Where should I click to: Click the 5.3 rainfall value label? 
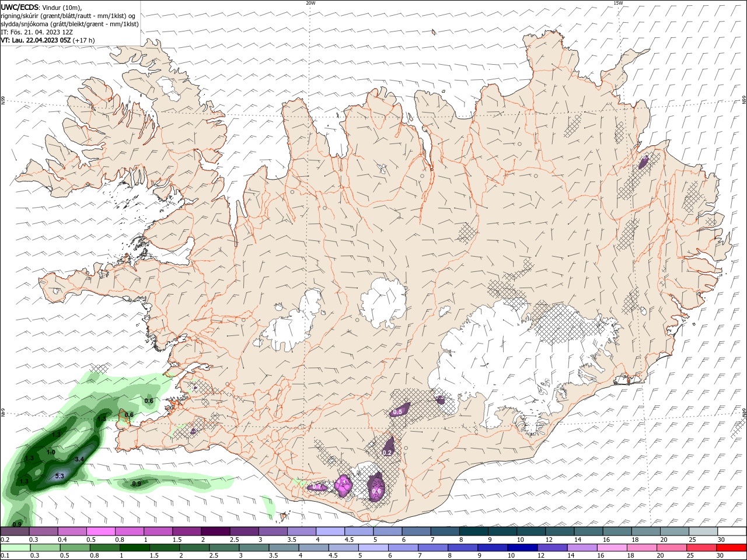click(60, 477)
